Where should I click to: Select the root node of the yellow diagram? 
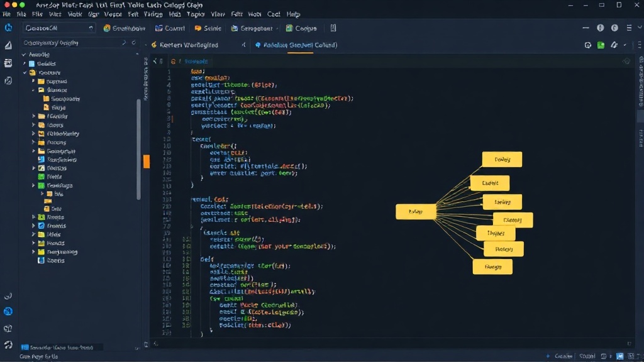pos(416,212)
